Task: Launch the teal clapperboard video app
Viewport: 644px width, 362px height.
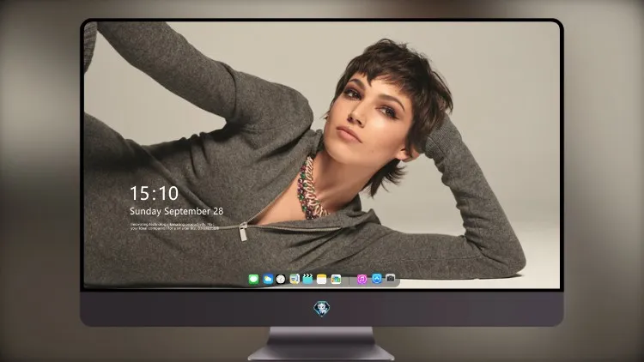Action: [307, 279]
